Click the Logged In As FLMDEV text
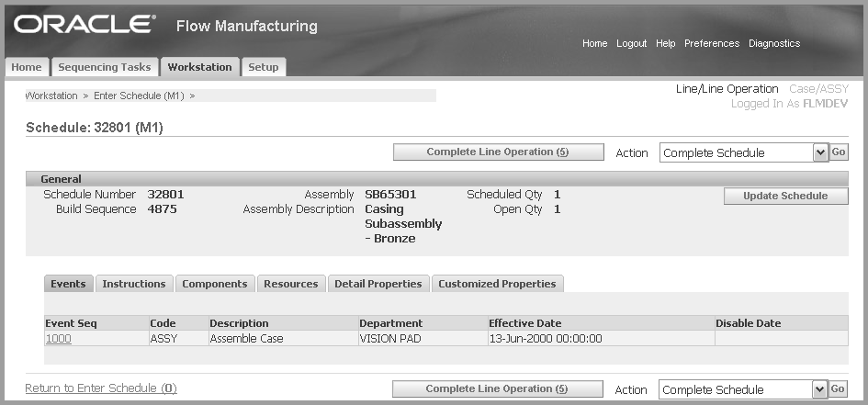 click(789, 104)
